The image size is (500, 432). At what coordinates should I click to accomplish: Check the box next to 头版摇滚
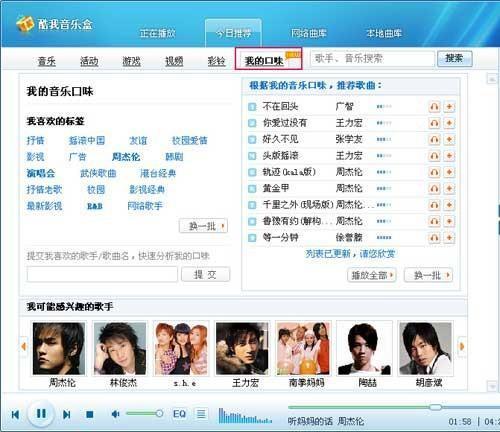252,156
